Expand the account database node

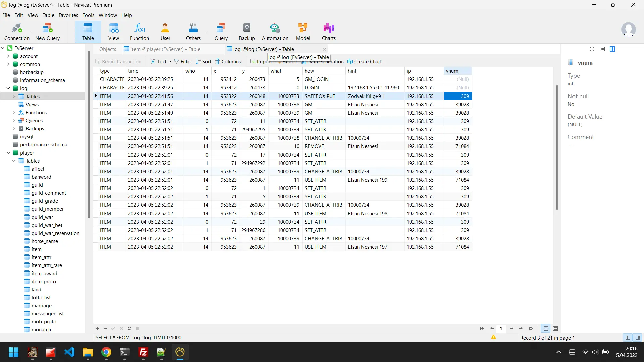pos(8,56)
